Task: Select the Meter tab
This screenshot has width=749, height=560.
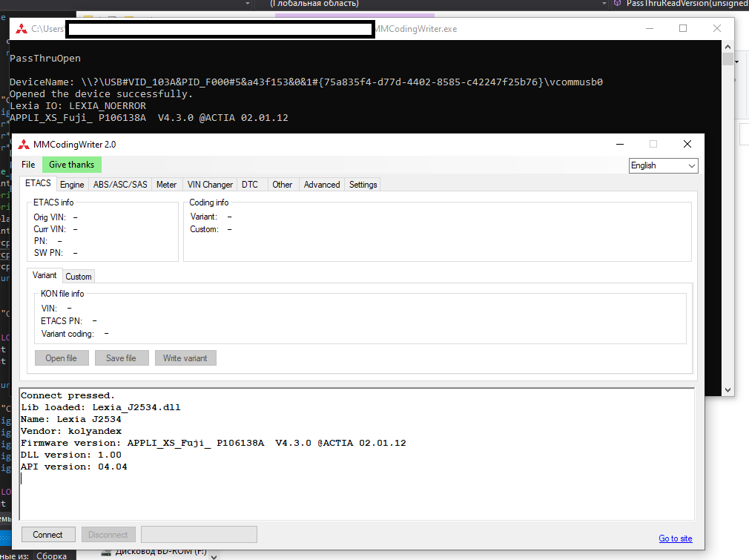Action: click(167, 185)
